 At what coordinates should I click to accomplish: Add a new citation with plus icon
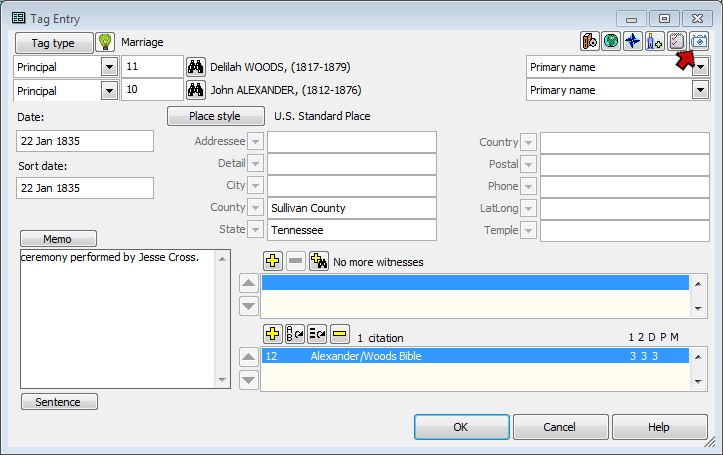pos(272,334)
